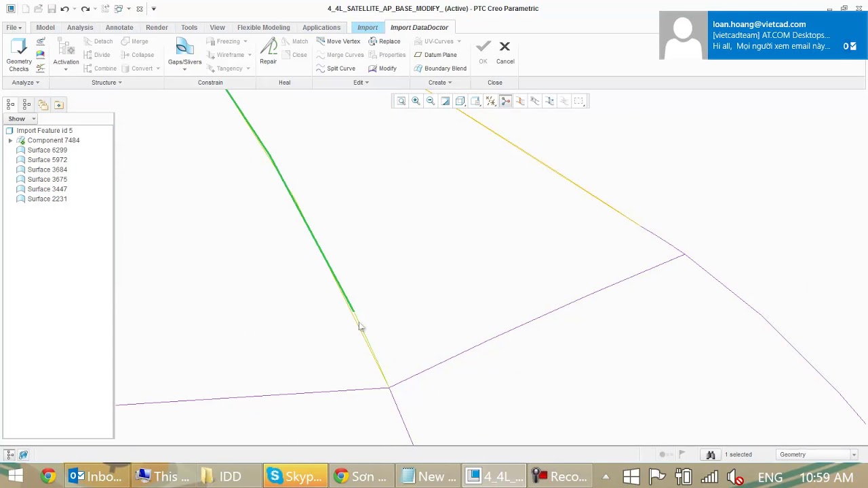Image resolution: width=868 pixels, height=488 pixels.
Task: Click the first model tree tab icon
Action: (x=10, y=104)
